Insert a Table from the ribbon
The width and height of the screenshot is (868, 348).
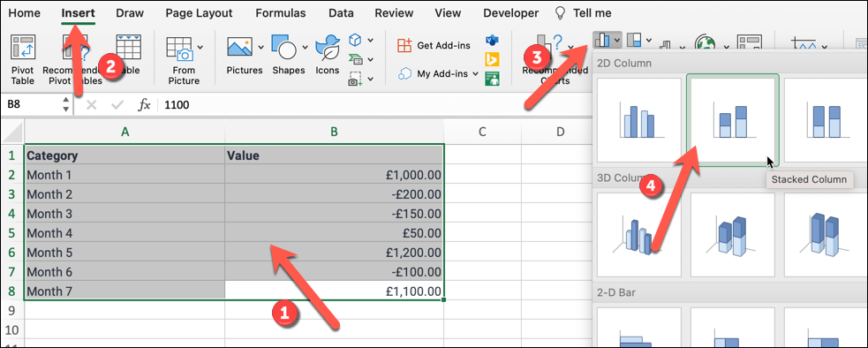[128, 55]
